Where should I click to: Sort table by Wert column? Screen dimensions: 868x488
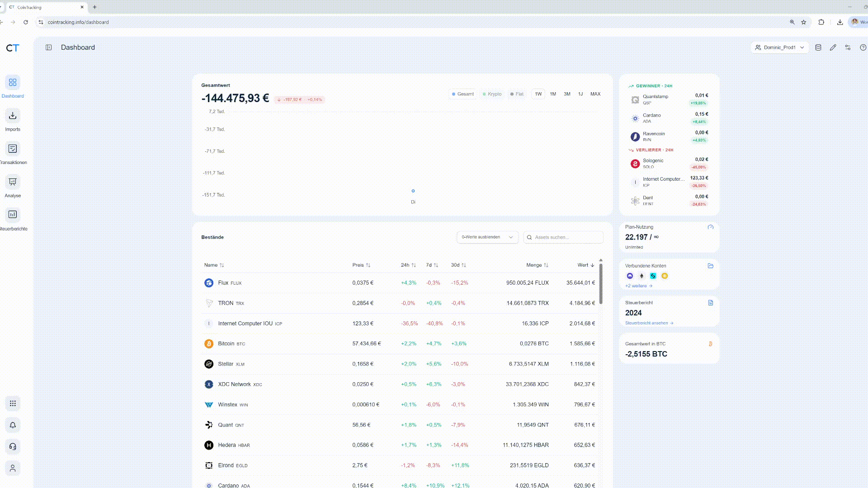click(x=586, y=265)
